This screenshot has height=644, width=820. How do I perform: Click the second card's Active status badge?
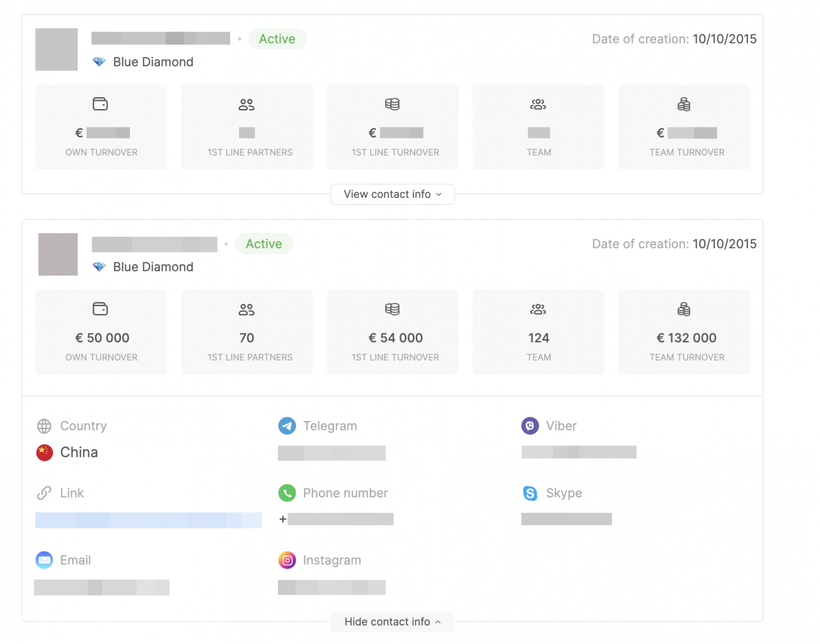pos(264,244)
